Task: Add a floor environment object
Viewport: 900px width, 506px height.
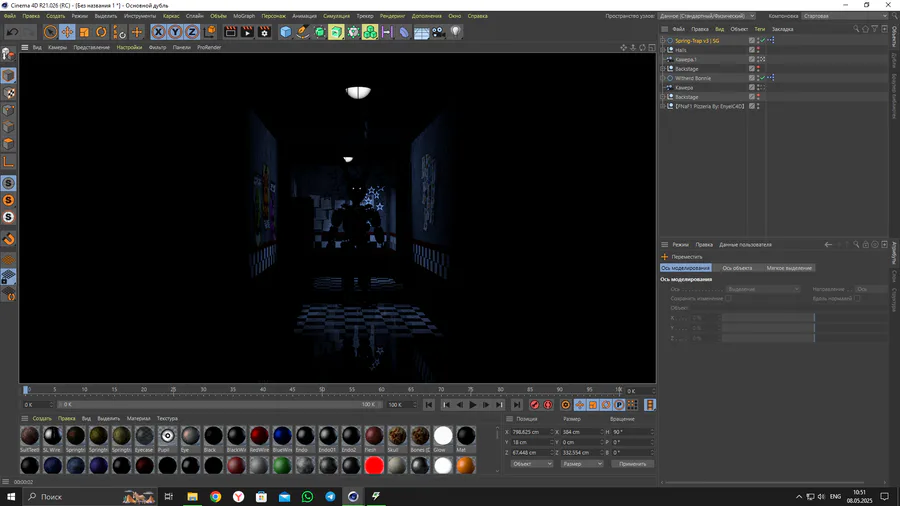Action: click(421, 32)
